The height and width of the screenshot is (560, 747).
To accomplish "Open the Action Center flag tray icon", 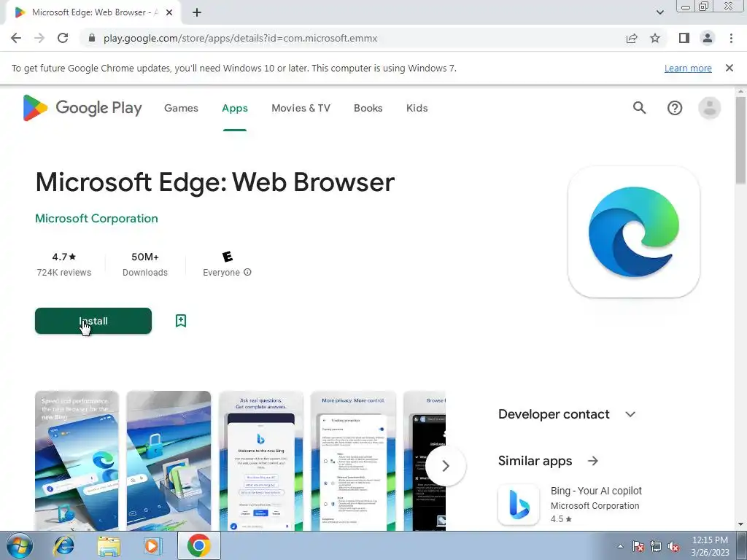I will pyautogui.click(x=638, y=546).
